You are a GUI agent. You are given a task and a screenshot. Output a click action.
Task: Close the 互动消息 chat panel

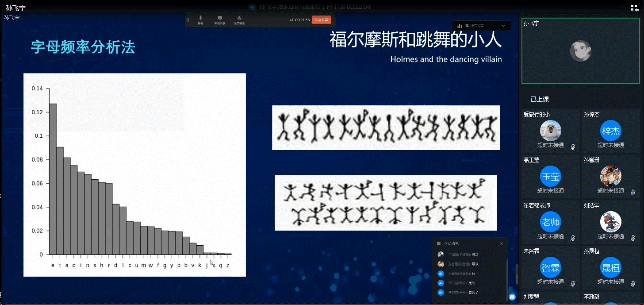pyautogui.click(x=501, y=243)
